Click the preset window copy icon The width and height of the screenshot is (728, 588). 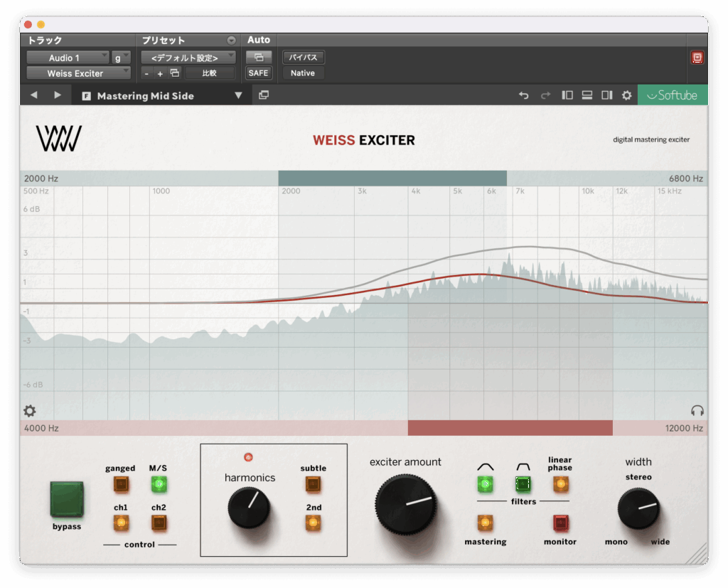pyautogui.click(x=264, y=95)
